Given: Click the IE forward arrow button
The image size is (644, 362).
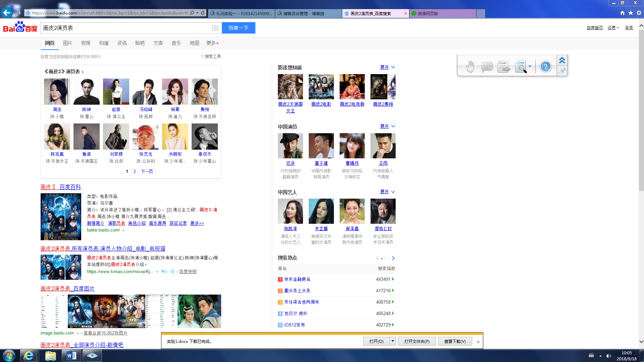Looking at the screenshot, I should click(18, 13).
